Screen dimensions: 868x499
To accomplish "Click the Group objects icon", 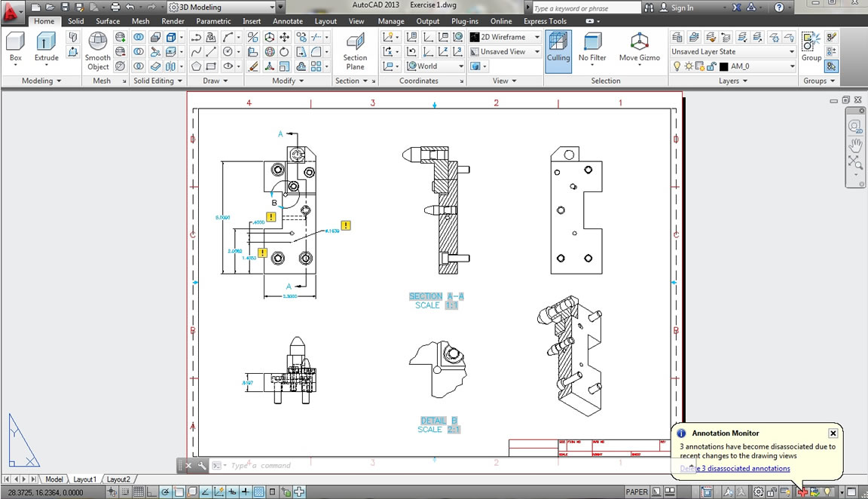I will (x=811, y=47).
